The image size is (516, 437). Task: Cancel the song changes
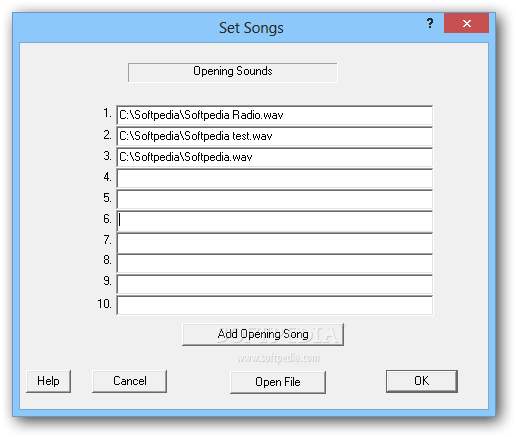(129, 381)
